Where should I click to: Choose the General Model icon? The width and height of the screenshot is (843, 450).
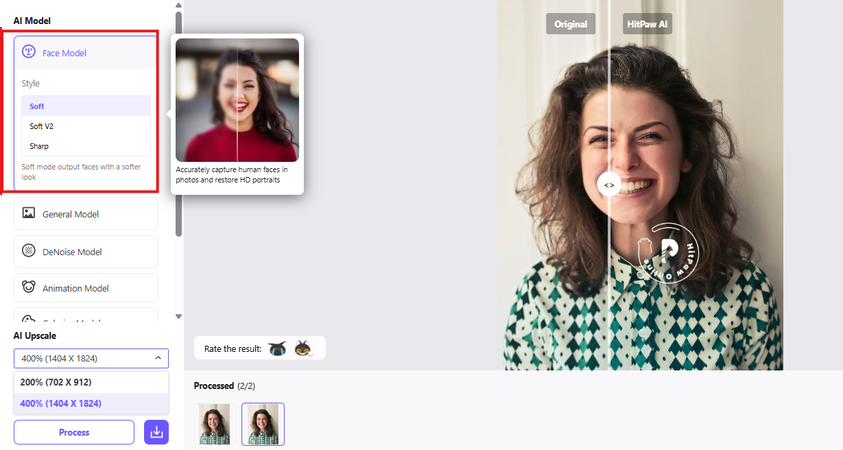coord(28,213)
